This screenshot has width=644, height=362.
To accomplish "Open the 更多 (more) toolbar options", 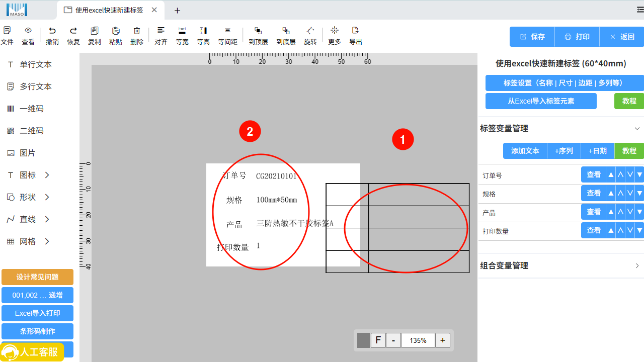I will (335, 36).
